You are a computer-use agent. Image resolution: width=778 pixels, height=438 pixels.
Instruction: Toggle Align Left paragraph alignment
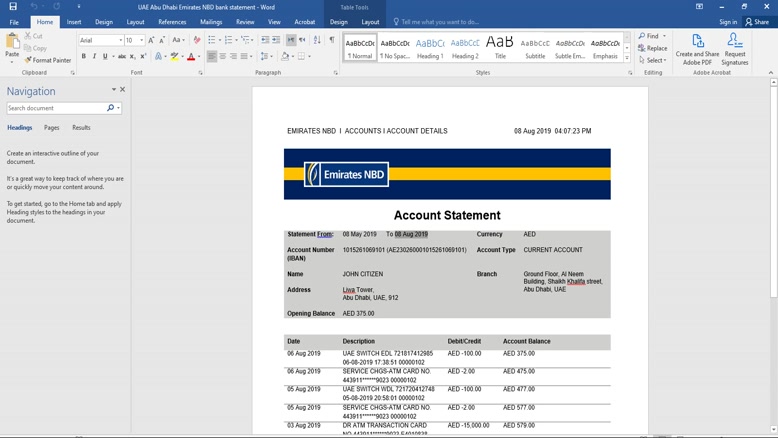pyautogui.click(x=212, y=57)
